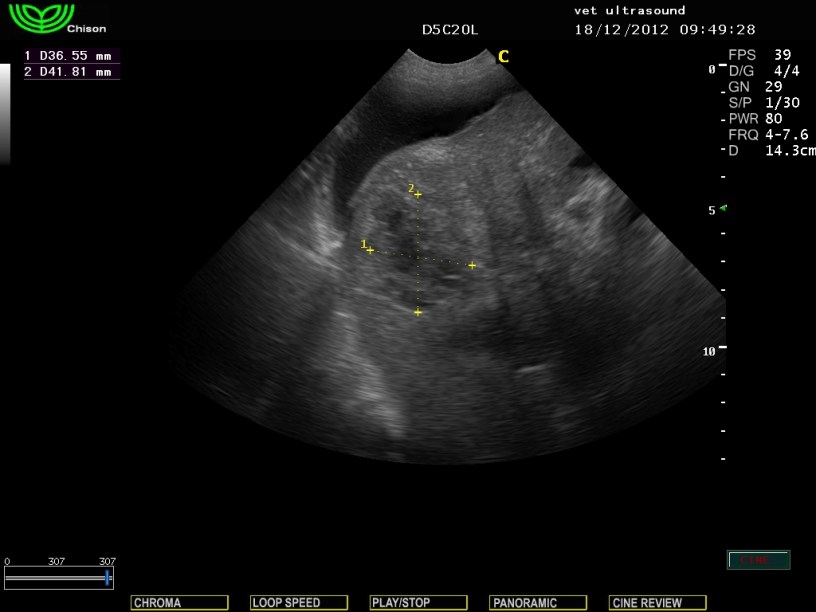816x612 pixels.
Task: Select the PANORAMIC mode button
Action: tap(538, 603)
